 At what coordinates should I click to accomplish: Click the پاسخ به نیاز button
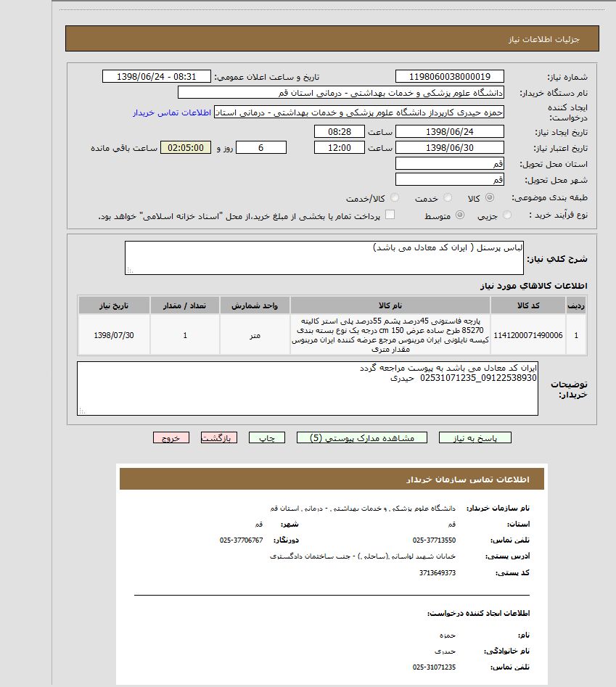(x=475, y=437)
